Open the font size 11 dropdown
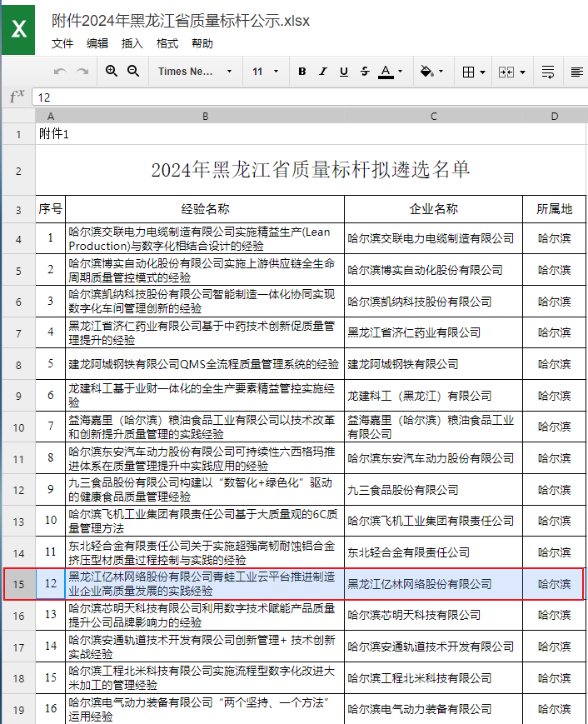Image resolution: width=588 pixels, height=724 pixels. pos(266,72)
